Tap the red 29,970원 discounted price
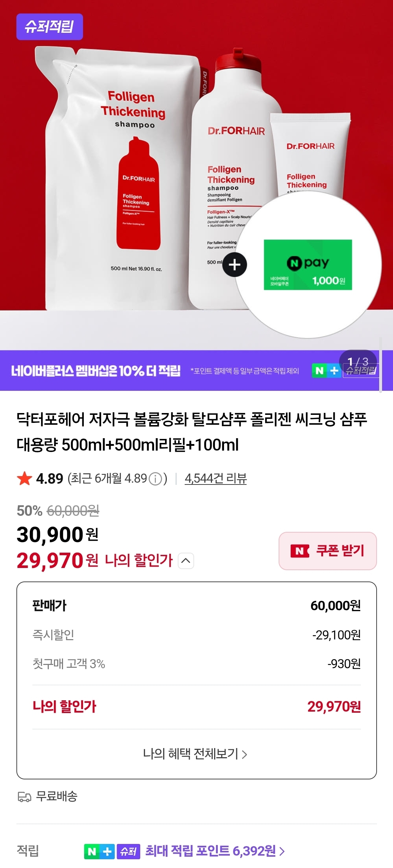Screen dimensions: 393x868 point(58,561)
